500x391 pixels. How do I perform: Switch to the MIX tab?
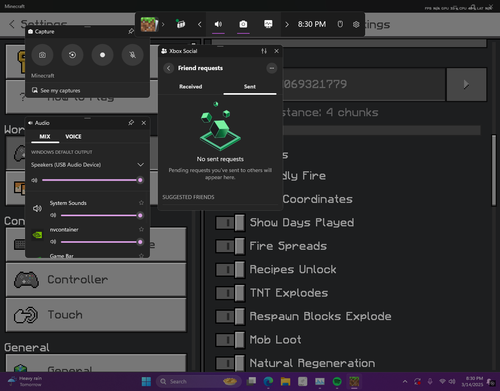point(45,137)
